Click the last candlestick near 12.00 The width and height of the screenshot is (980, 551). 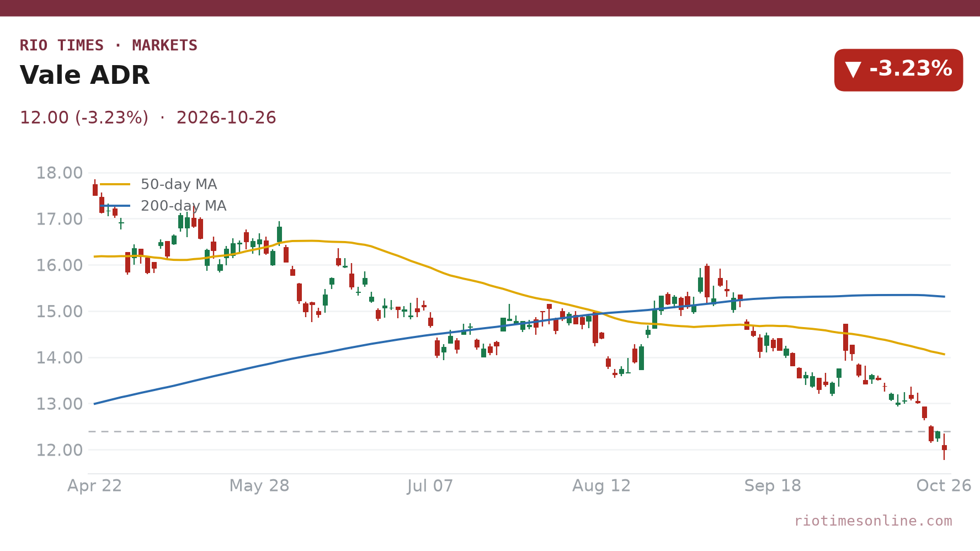[944, 447]
